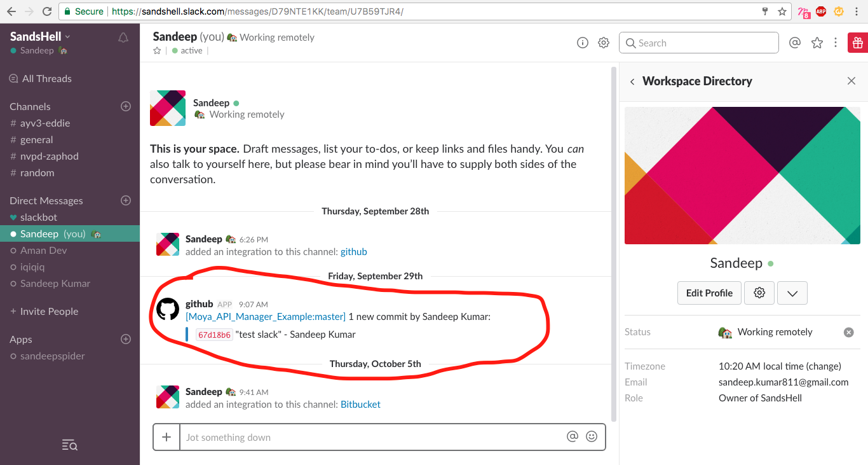Add a new channel with plus icon
Viewport: 868px width, 465px height.
(x=126, y=106)
